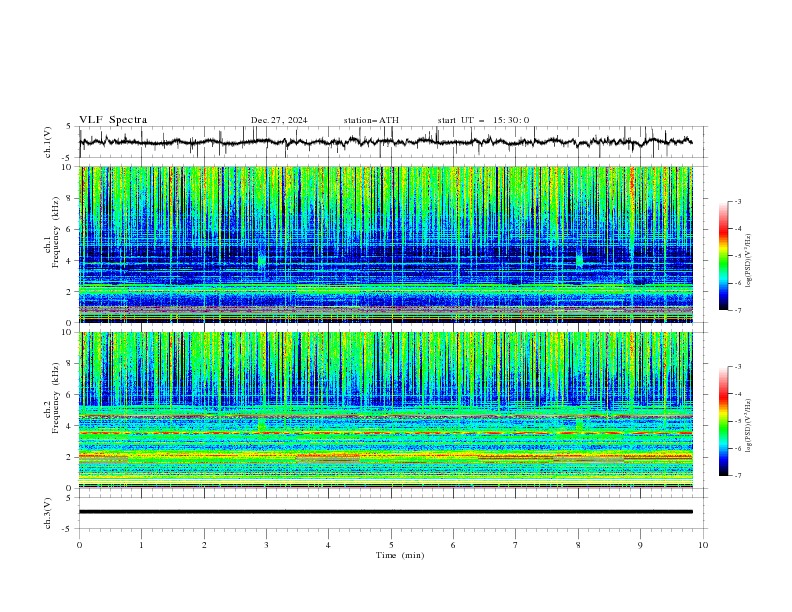Click the 'station=ATH' label
792x612 pixels.
[x=371, y=120]
